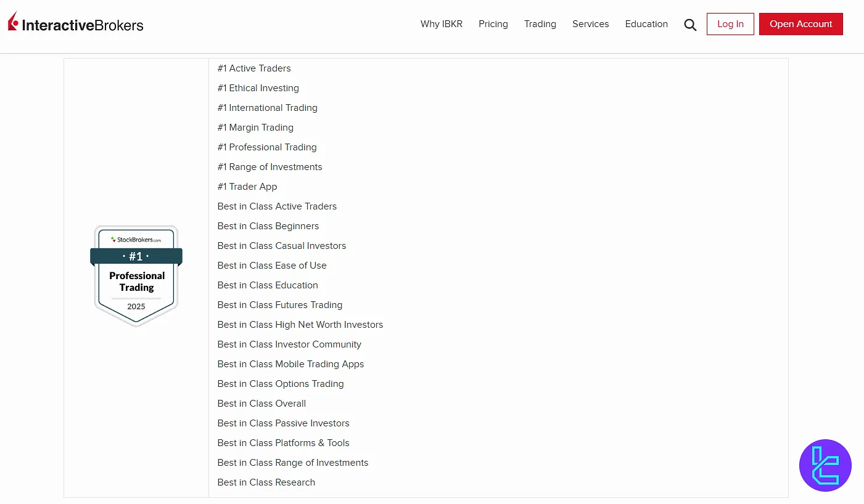Select "Best in Class High Net Worth Investors"
The image size is (864, 504).
coord(300,325)
